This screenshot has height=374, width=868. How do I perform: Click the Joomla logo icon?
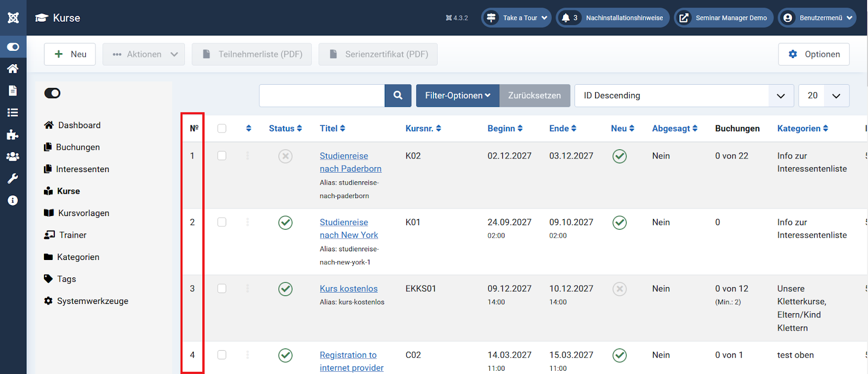click(x=13, y=17)
